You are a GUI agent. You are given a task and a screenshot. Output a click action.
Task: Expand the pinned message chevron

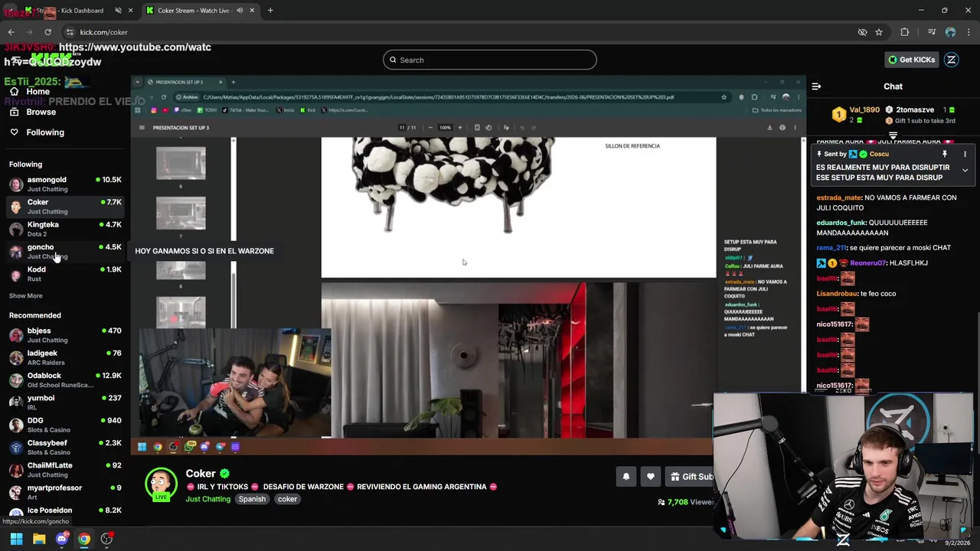pyautogui.click(x=965, y=170)
